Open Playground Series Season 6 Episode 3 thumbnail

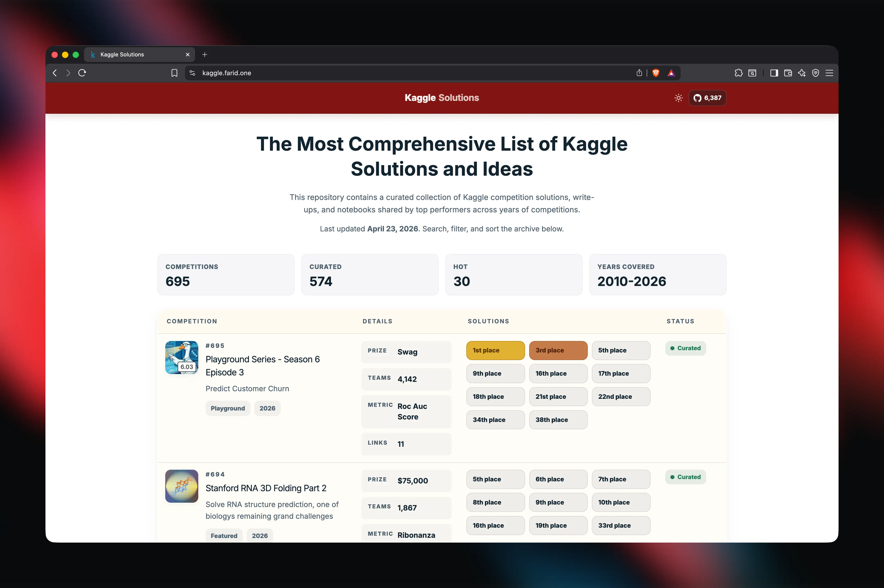[182, 357]
